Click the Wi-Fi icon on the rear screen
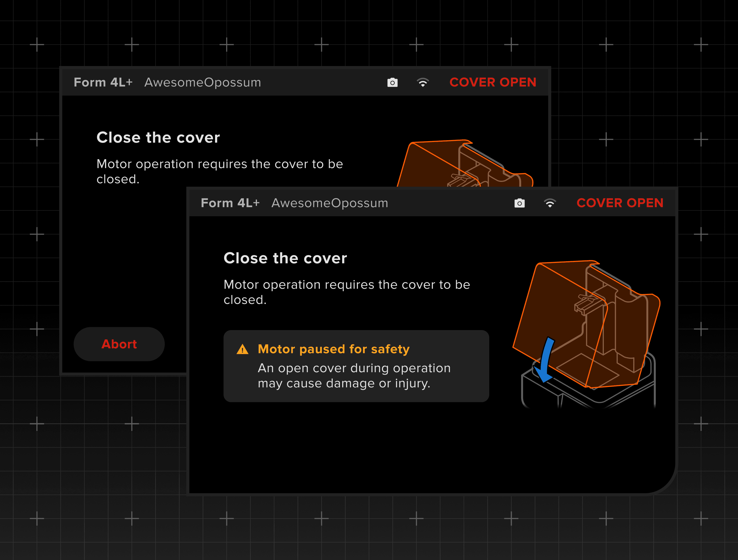Screen dimensions: 738x560 pyautogui.click(x=422, y=82)
